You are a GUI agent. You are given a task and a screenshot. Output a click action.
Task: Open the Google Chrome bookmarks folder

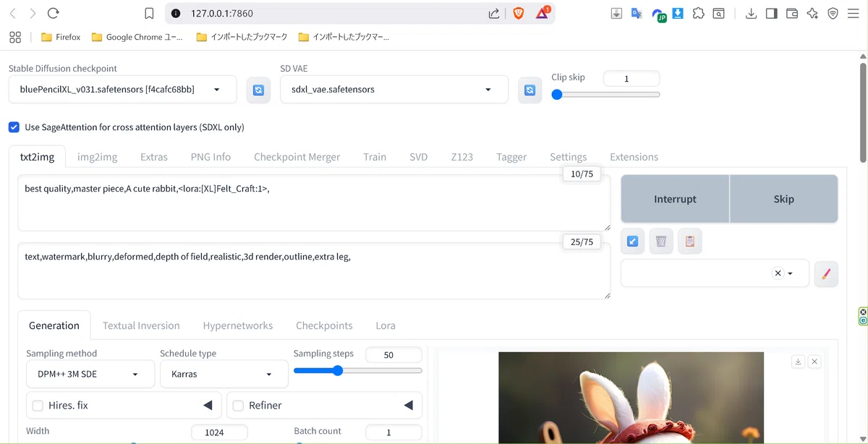pos(137,37)
